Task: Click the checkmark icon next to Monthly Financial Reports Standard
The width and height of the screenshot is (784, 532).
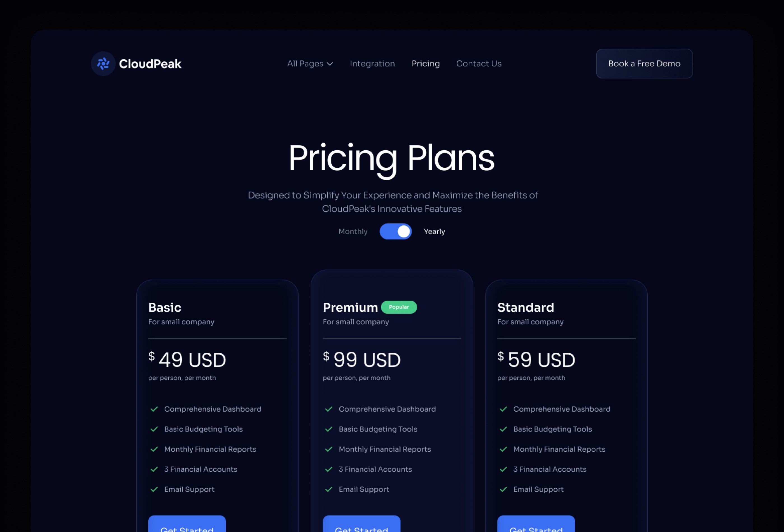Action: pos(503,449)
